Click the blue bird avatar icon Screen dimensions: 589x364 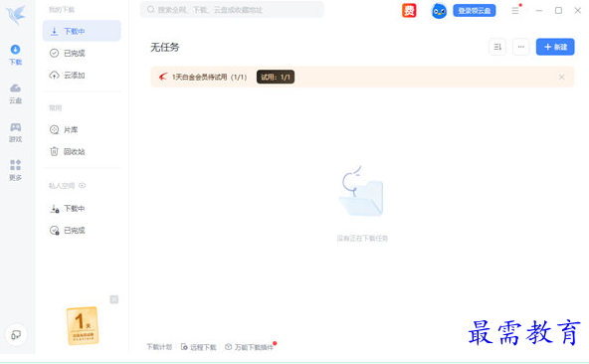pyautogui.click(x=439, y=11)
